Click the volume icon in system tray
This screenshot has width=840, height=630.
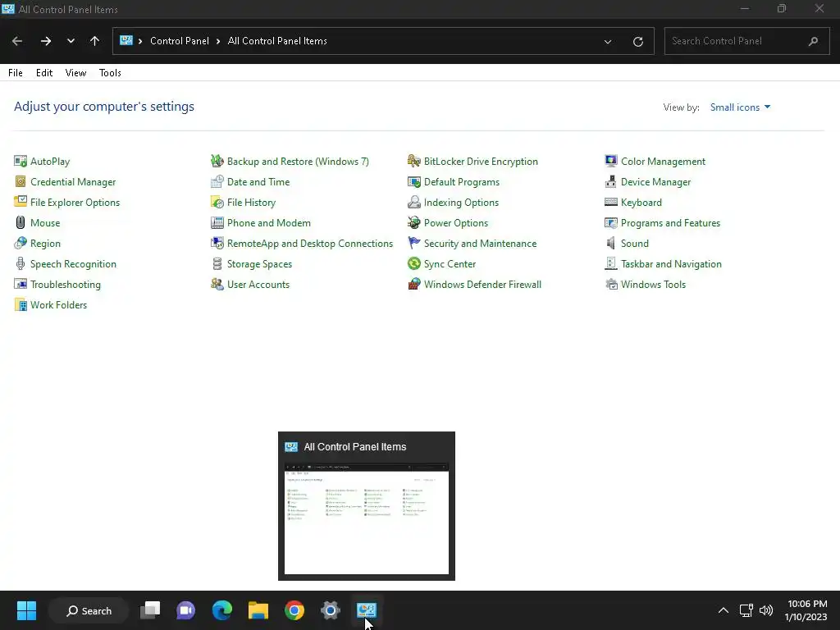coord(766,610)
